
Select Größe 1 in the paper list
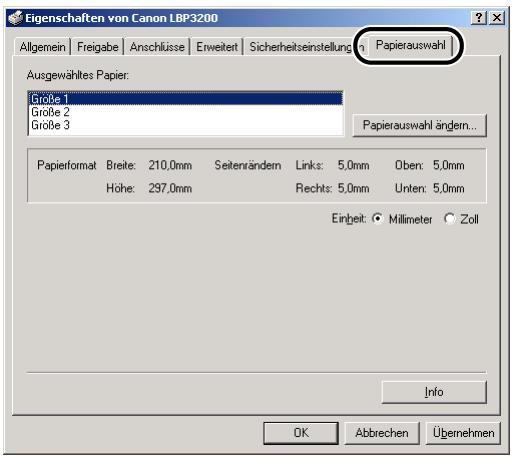[186, 99]
